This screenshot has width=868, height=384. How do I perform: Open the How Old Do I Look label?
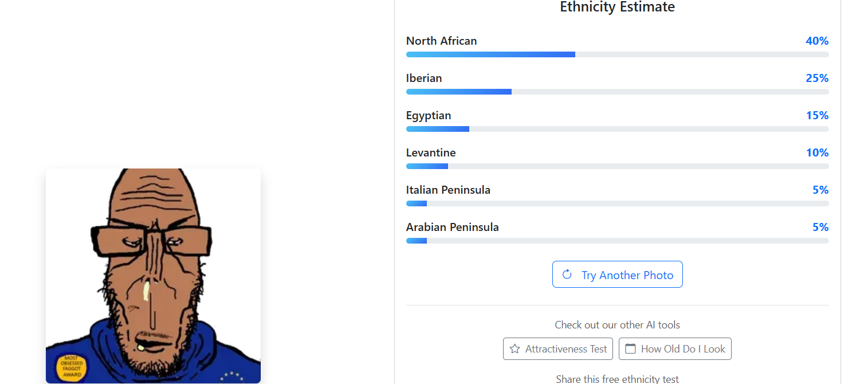(x=683, y=349)
